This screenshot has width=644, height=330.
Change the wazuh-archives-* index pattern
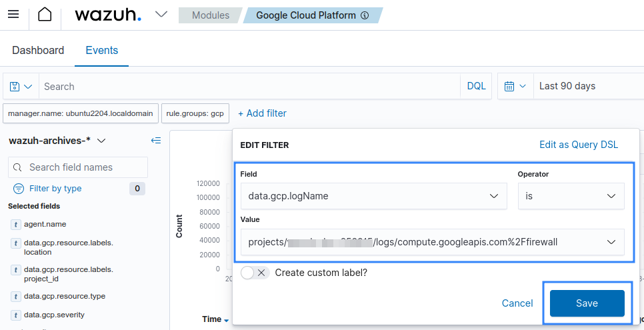[57, 141]
